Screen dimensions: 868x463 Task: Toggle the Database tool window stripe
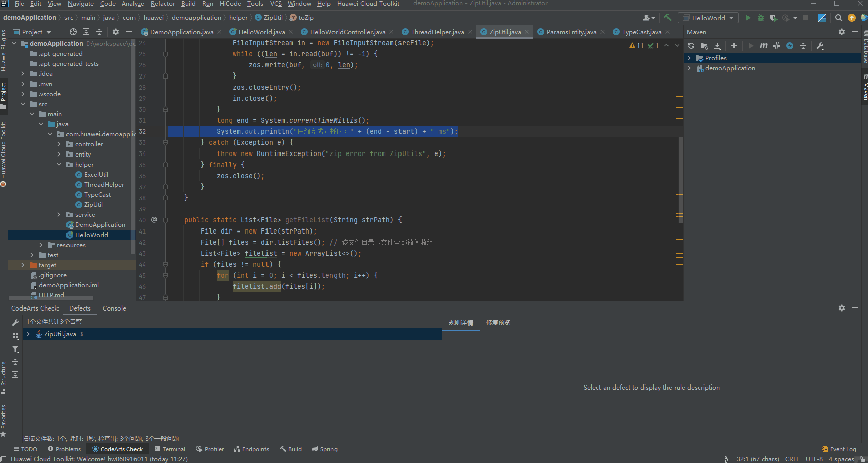point(864,48)
